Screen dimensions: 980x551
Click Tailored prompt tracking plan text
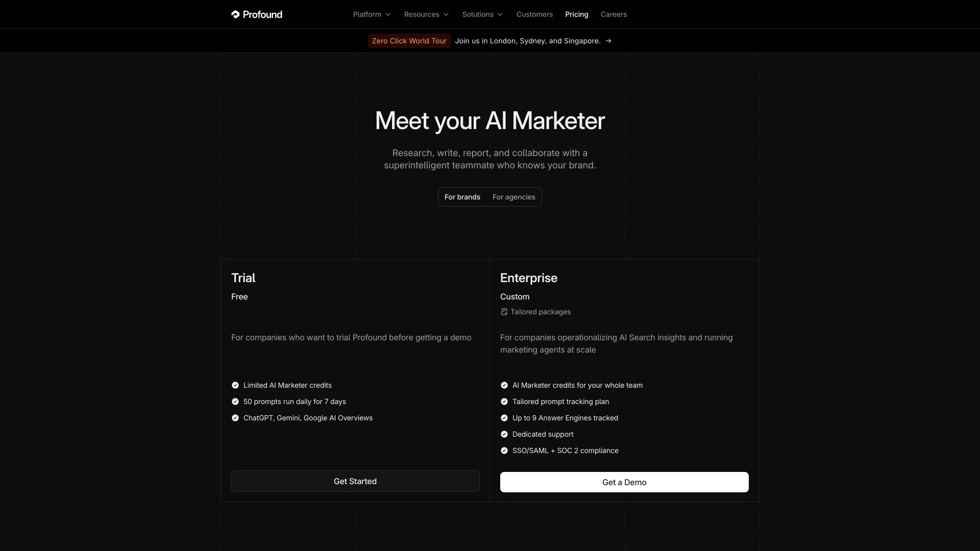point(560,402)
